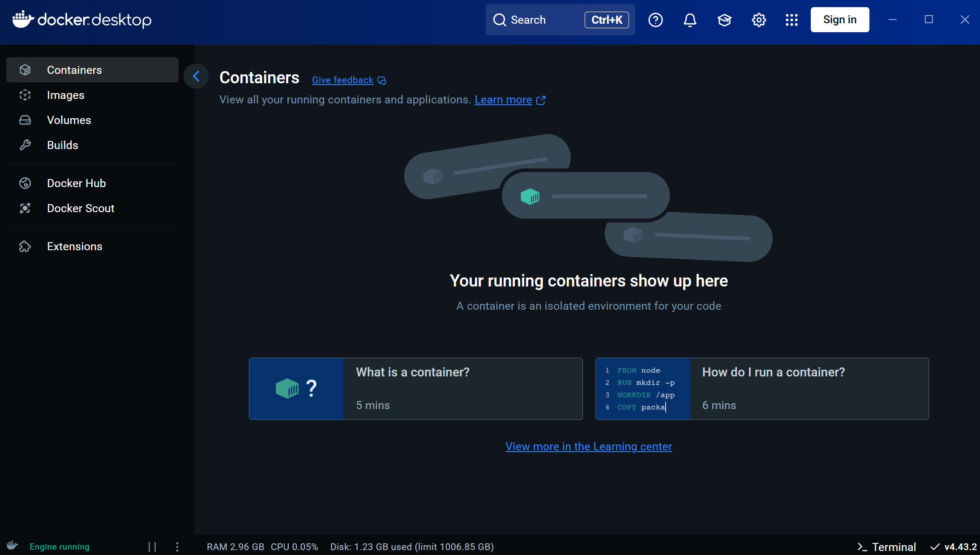Click the Docker Scout sidebar icon
Image resolution: width=980 pixels, height=555 pixels.
coord(25,208)
